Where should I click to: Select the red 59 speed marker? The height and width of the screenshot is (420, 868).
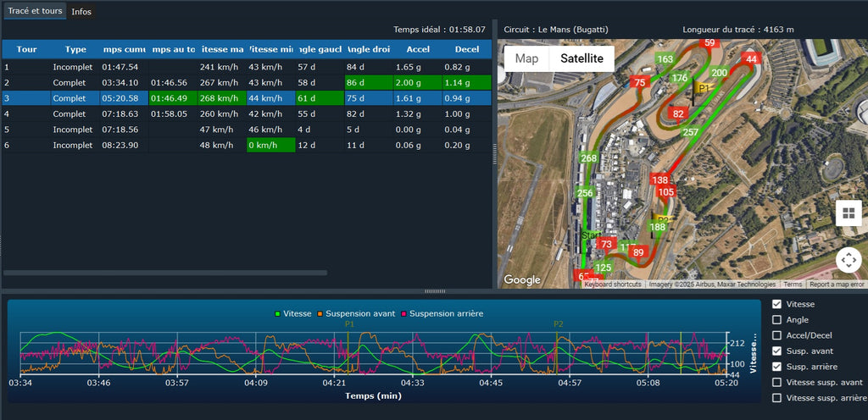[709, 42]
